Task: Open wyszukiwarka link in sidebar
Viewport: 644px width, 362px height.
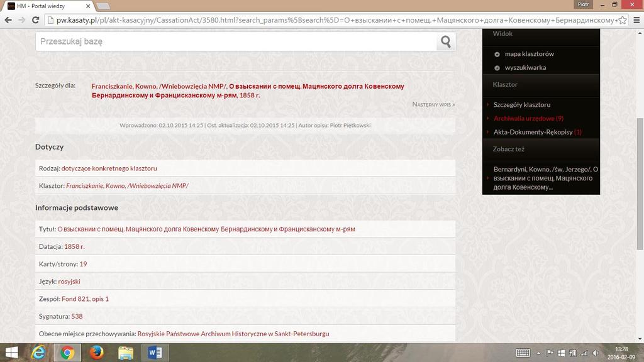Action: coord(525,67)
